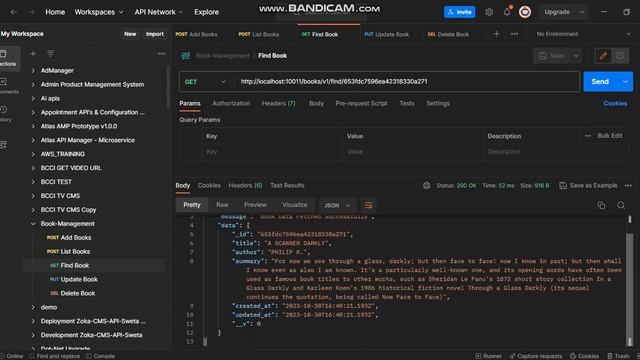
Task: Open the user avatar icon
Action: [525, 12]
